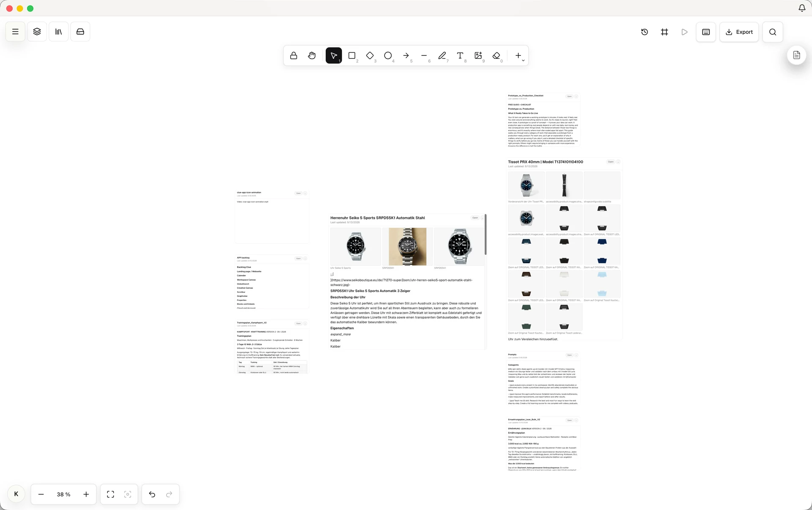Open the layers panel icon
The height and width of the screenshot is (510, 812).
point(37,32)
